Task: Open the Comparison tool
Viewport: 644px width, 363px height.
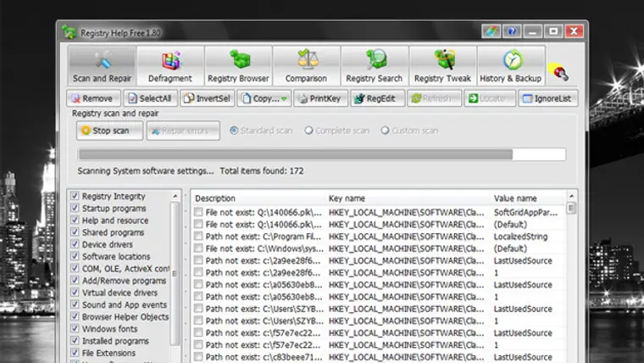Action: [x=306, y=66]
